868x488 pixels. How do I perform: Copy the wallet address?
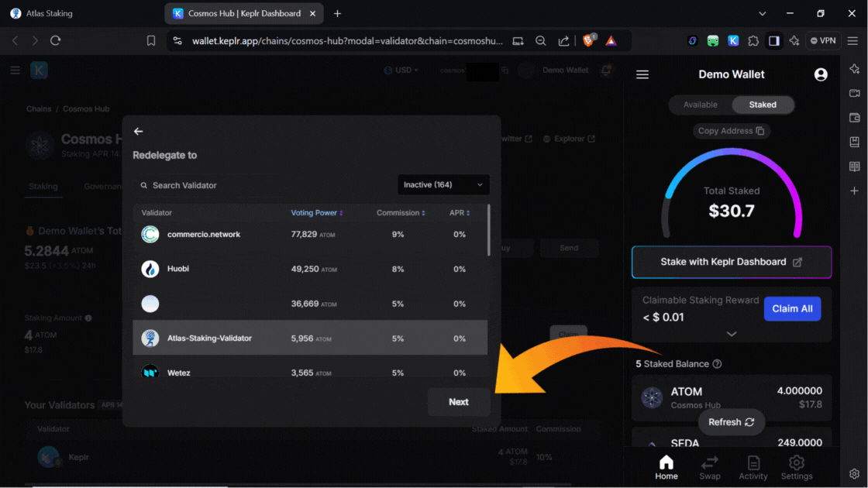click(x=731, y=131)
